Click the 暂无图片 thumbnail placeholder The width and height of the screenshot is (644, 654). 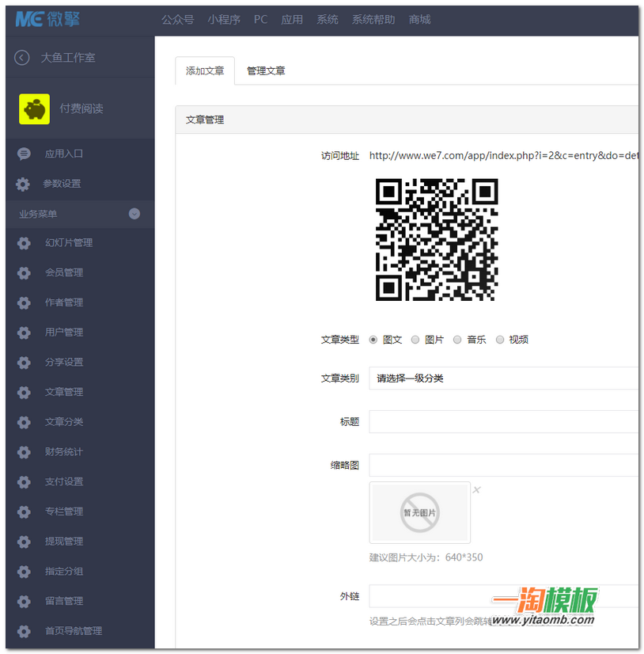click(x=420, y=512)
